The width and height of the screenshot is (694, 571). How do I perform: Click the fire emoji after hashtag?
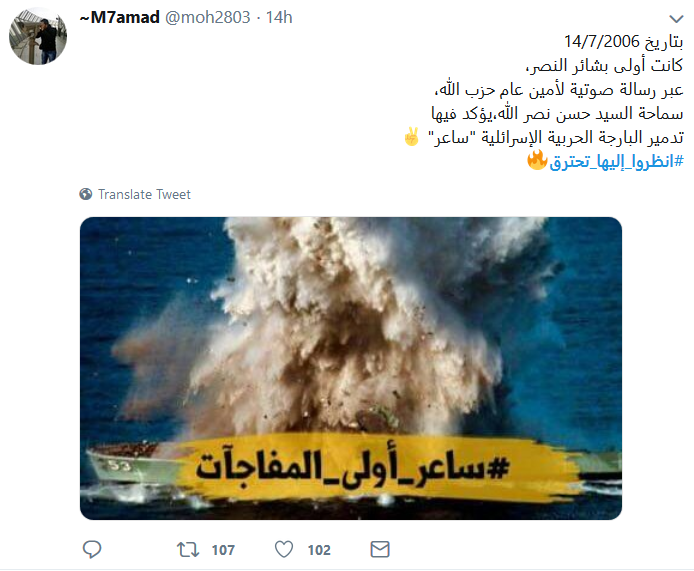click(537, 160)
